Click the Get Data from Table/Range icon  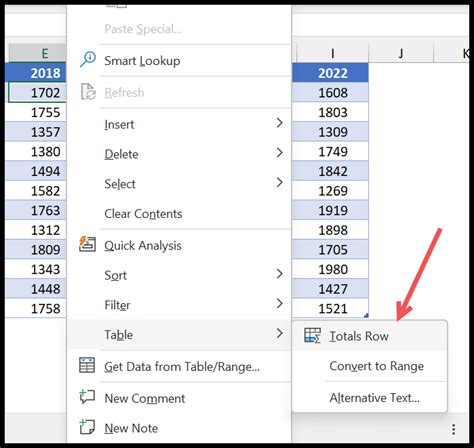87,365
